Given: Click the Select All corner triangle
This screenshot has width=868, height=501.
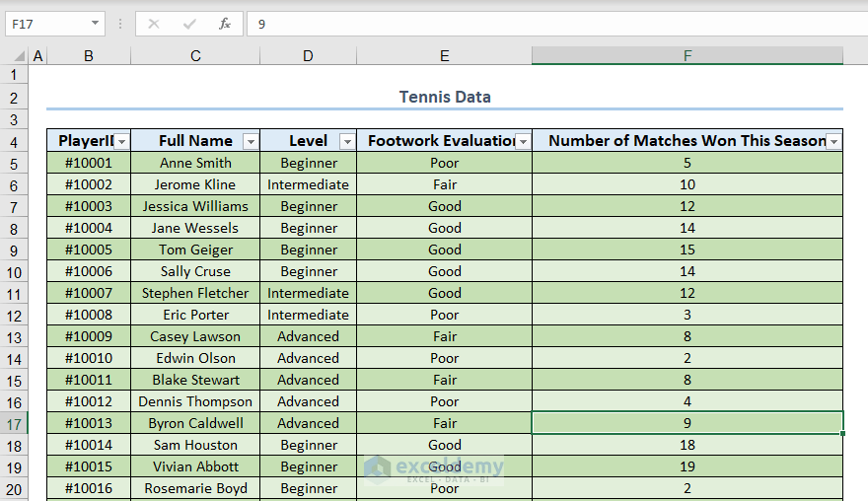Looking at the screenshot, I should pos(20,56).
